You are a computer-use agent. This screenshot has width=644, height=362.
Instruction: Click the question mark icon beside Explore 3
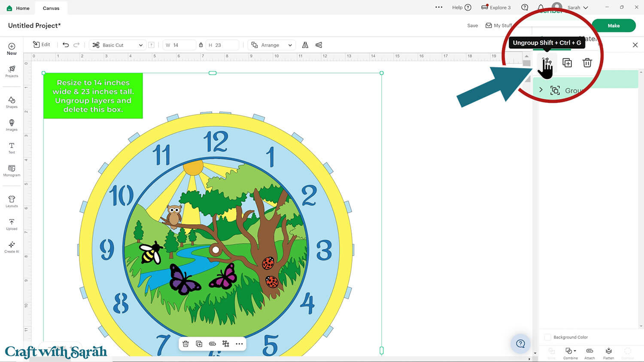click(x=525, y=7)
